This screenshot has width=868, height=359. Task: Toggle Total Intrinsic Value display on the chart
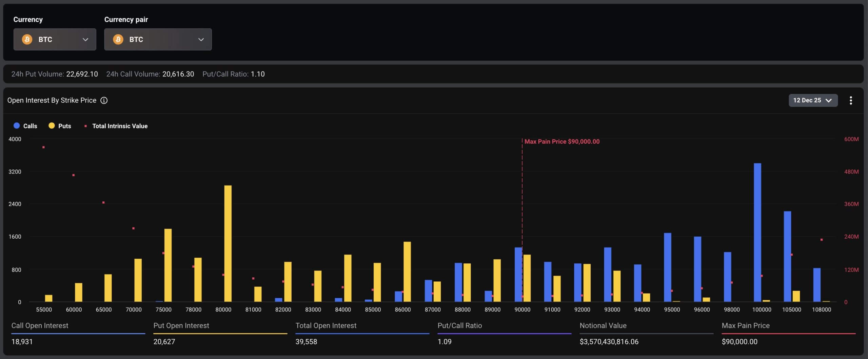tap(115, 126)
